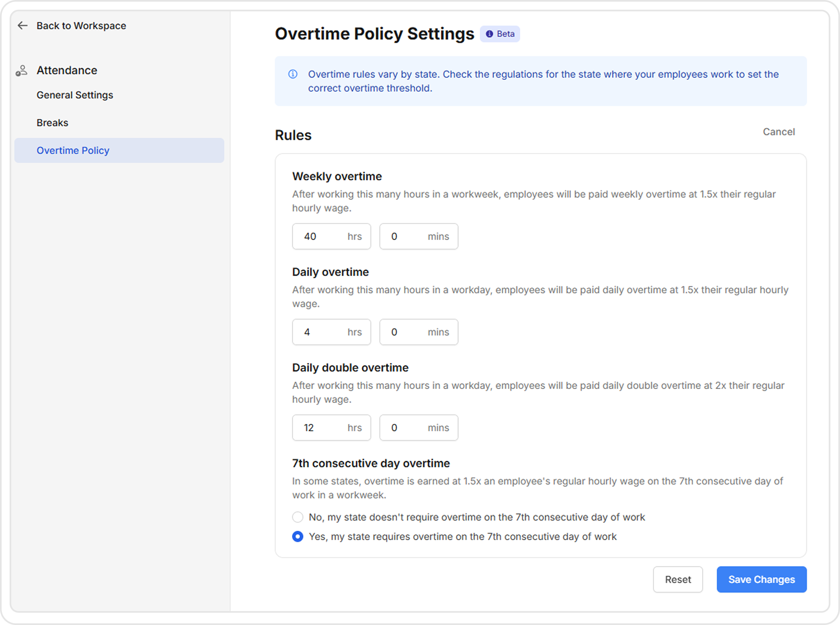Click Save Changes

click(x=761, y=579)
